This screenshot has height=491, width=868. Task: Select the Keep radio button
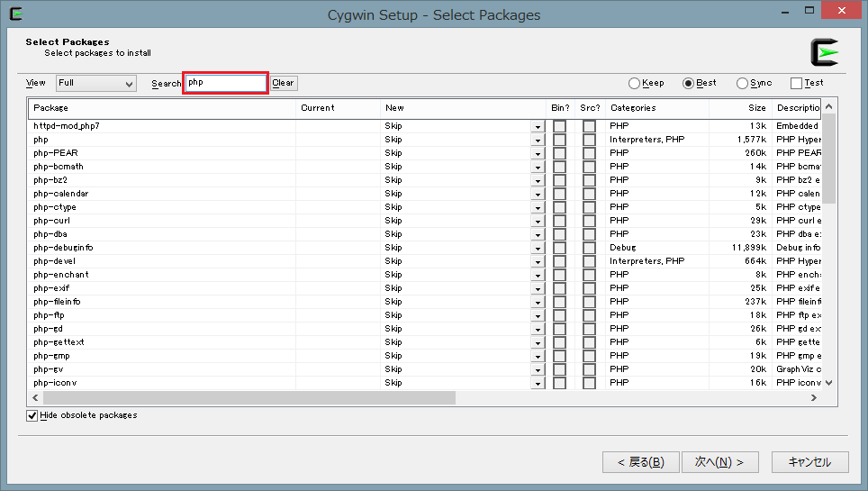click(635, 84)
